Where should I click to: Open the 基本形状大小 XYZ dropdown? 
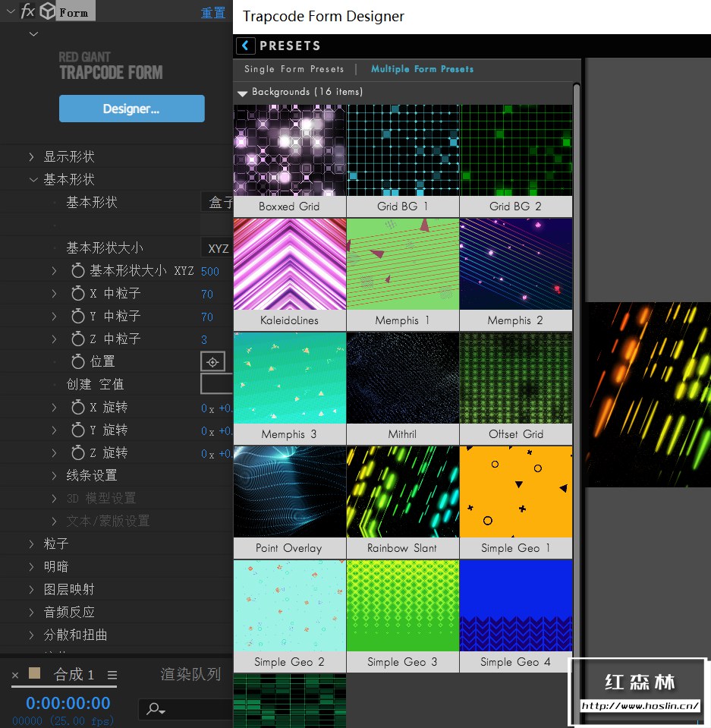coord(217,248)
